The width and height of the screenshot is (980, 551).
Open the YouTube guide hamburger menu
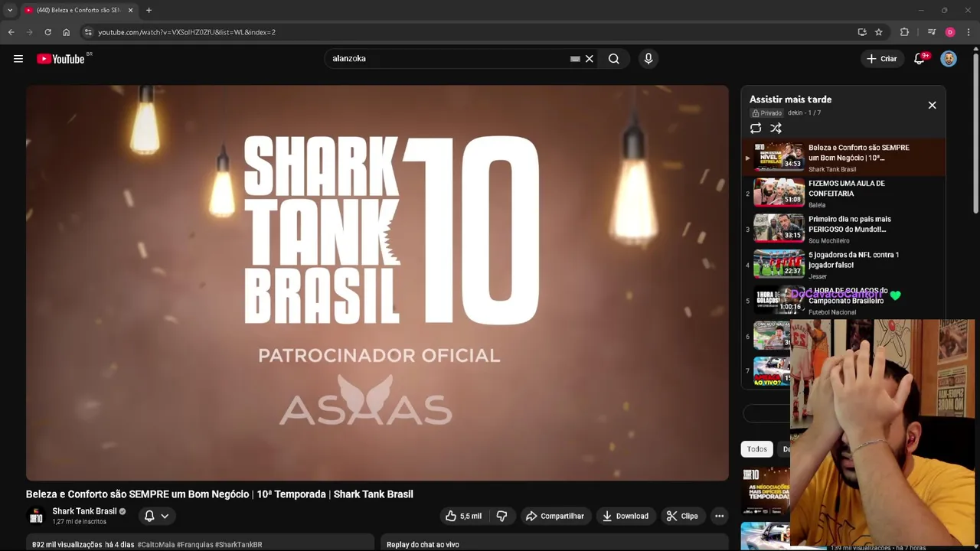coord(18,59)
